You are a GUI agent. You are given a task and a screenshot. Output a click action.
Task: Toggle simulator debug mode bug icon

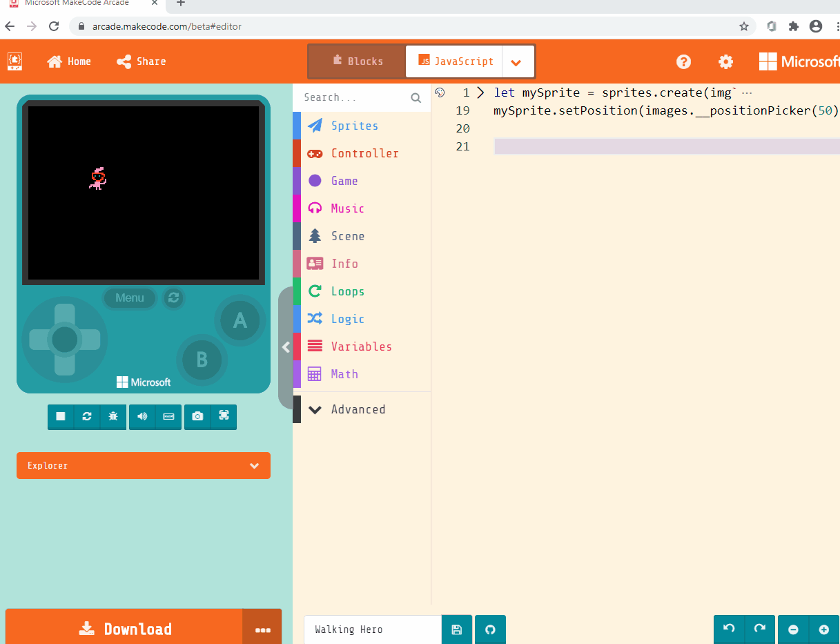point(113,416)
